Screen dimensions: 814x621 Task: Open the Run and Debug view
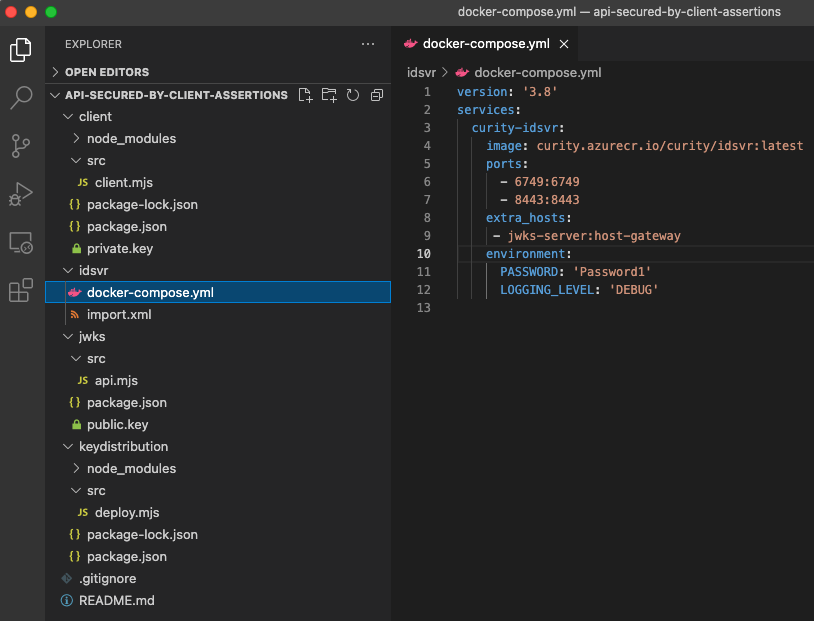[x=20, y=195]
